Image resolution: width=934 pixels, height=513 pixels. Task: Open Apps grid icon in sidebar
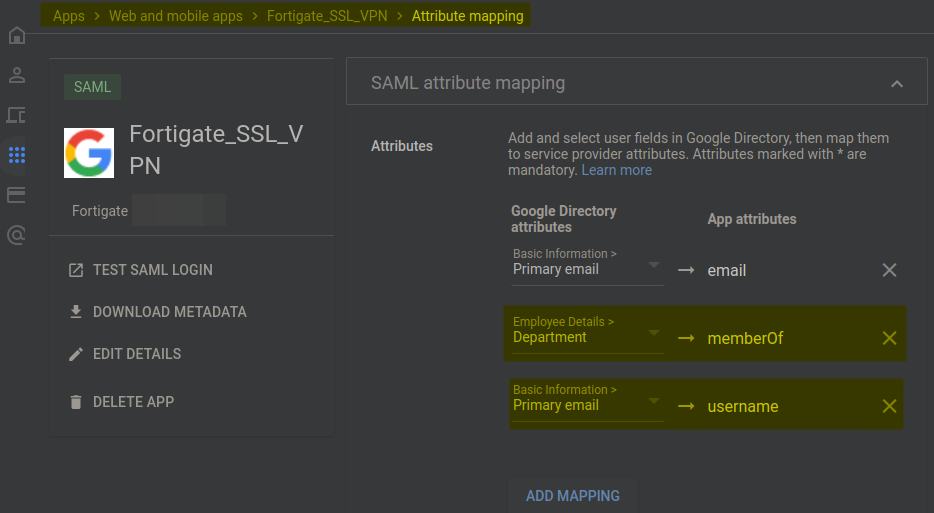click(16, 155)
